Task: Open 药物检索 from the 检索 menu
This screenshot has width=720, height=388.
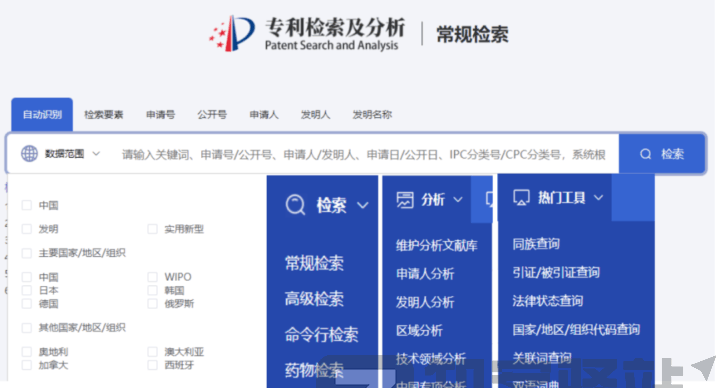Action: [314, 370]
